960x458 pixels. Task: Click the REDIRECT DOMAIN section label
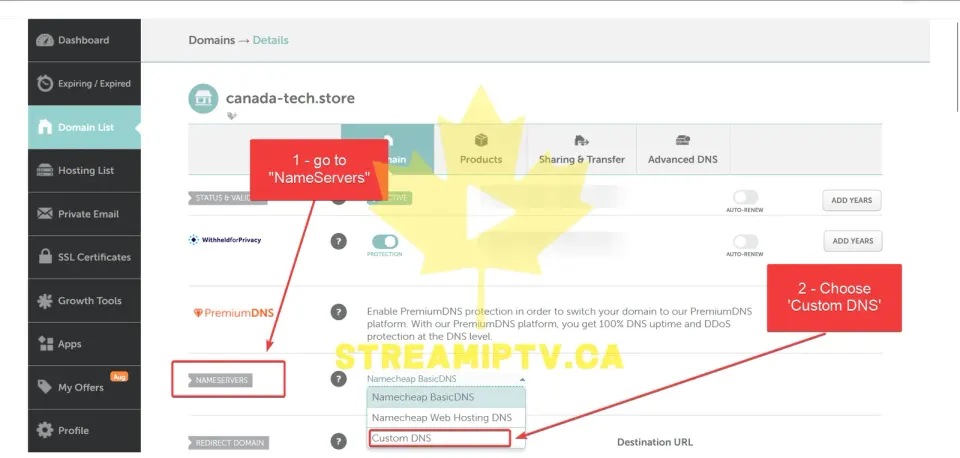pos(228,443)
